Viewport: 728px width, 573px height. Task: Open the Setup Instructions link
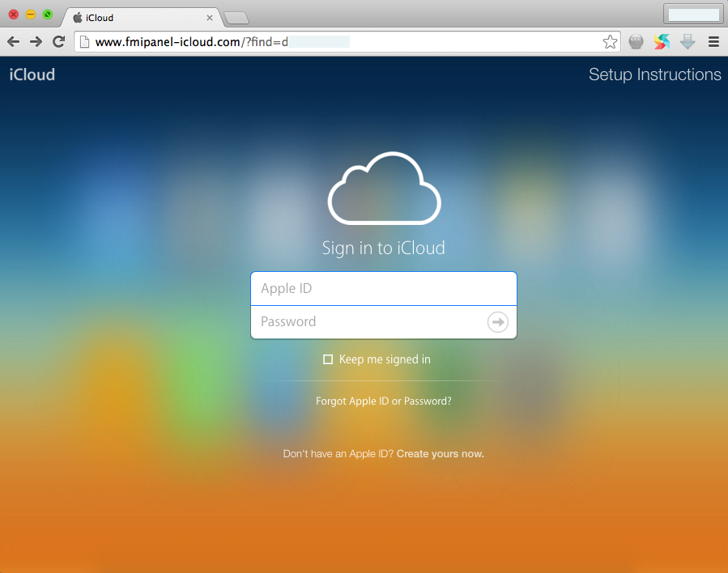654,74
